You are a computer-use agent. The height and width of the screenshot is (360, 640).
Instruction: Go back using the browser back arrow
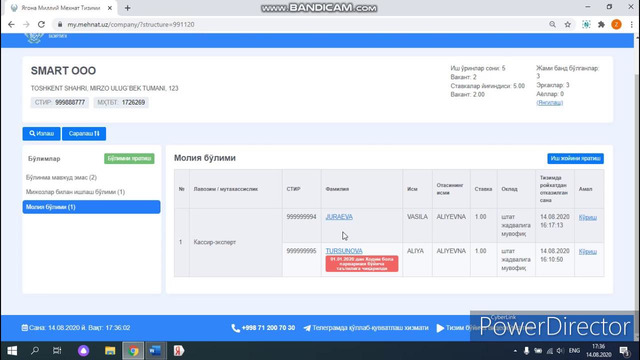point(11,24)
